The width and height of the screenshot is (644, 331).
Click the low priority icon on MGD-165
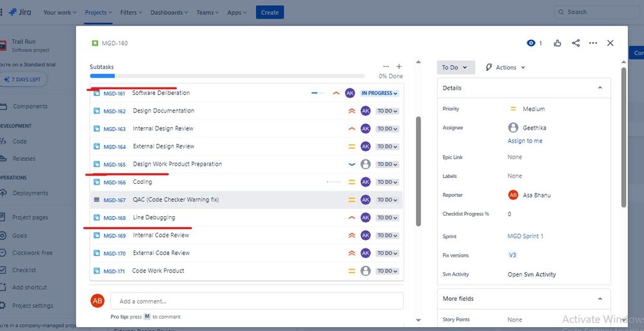click(352, 165)
